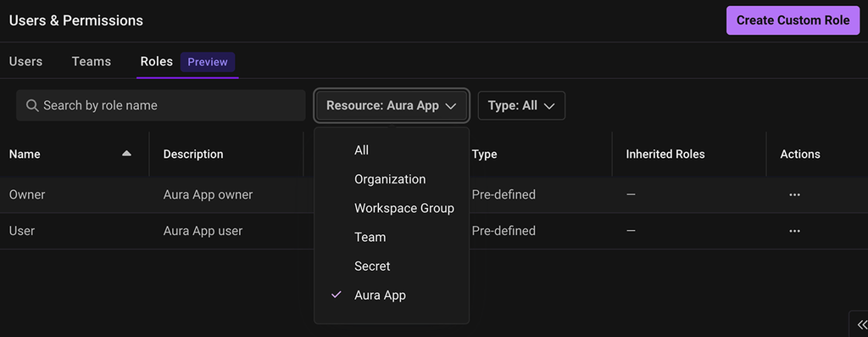Screen dimensions: 868x337
Task: Collapse side panel with double-chevron icon
Action: 861,324
